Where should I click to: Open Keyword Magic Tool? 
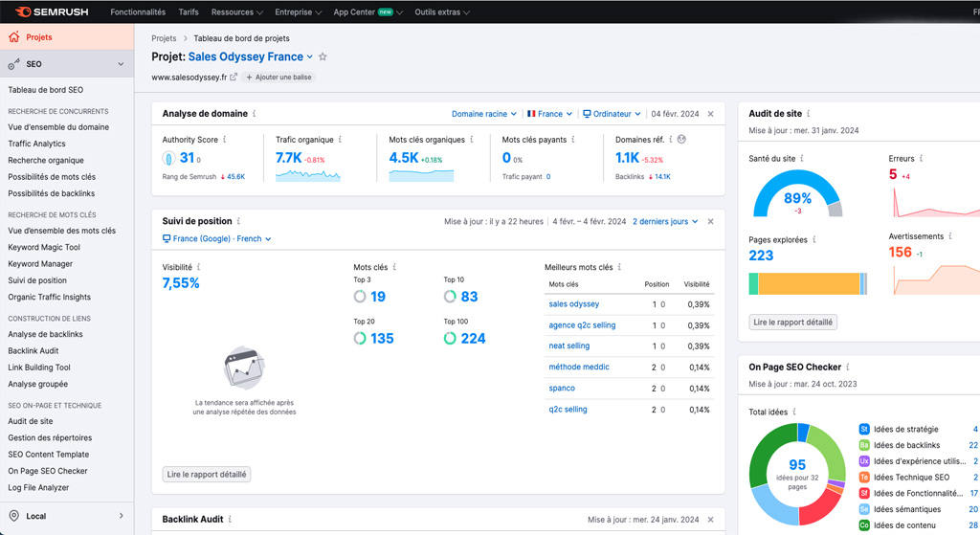44,248
